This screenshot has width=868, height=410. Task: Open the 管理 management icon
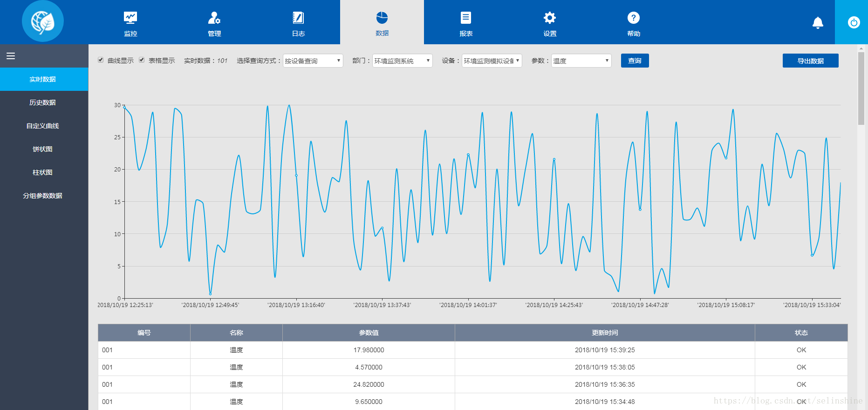tap(214, 18)
